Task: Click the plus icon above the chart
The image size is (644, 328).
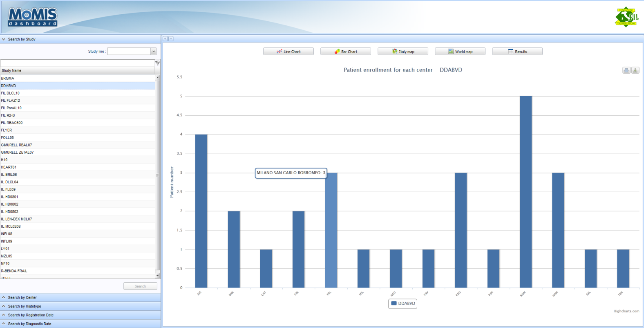Action: click(165, 39)
